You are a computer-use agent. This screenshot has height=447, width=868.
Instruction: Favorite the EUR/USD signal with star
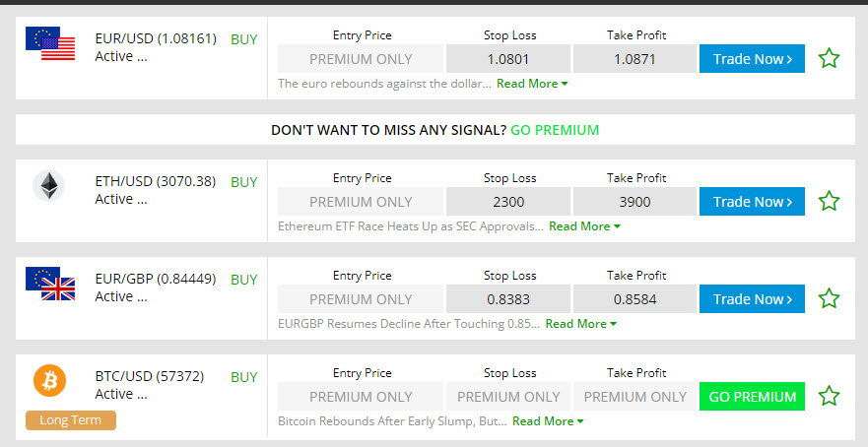[829, 58]
